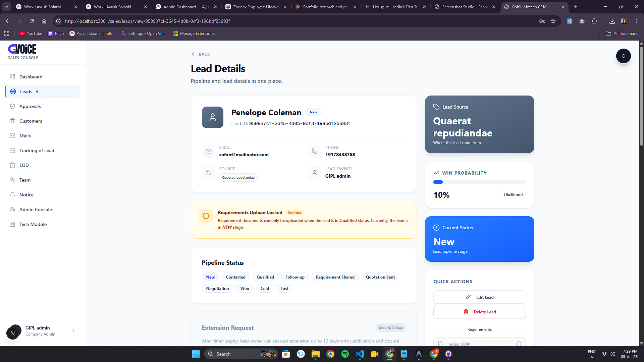
Task: Set pipeline status to Contacted
Action: tap(236, 277)
